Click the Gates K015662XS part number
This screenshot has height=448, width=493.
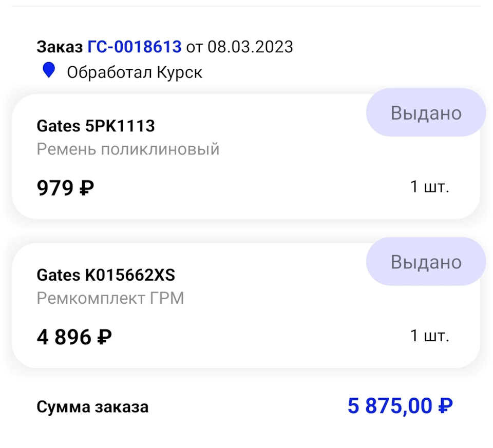(106, 275)
